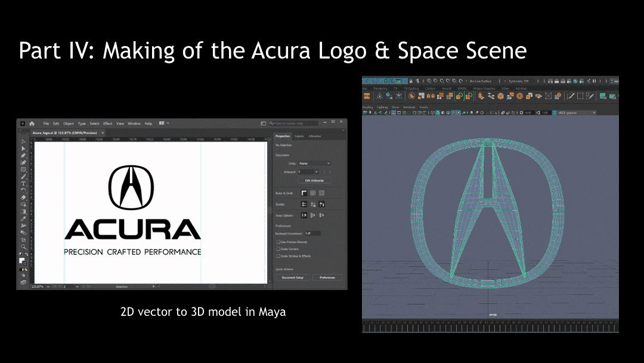644x363 pixels.
Task: Click the SVG tool on Maya shelf
Action: (x=367, y=96)
